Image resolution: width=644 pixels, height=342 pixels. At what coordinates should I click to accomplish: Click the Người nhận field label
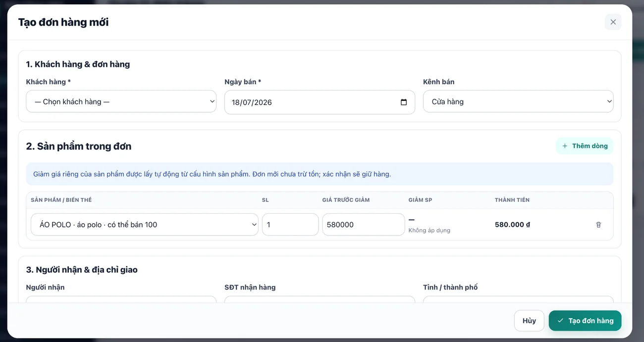tap(46, 288)
